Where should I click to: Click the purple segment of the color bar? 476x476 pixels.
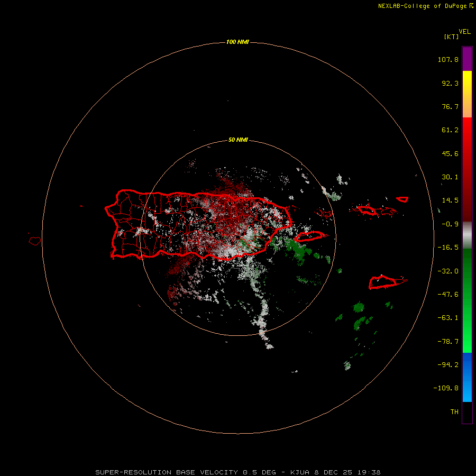point(467,59)
